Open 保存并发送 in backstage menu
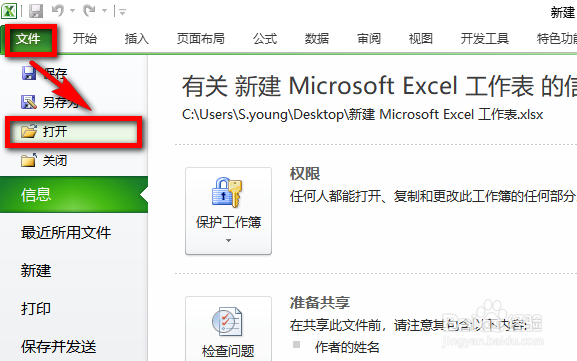Viewport: 577px width, 361px height. pyautogui.click(x=59, y=347)
